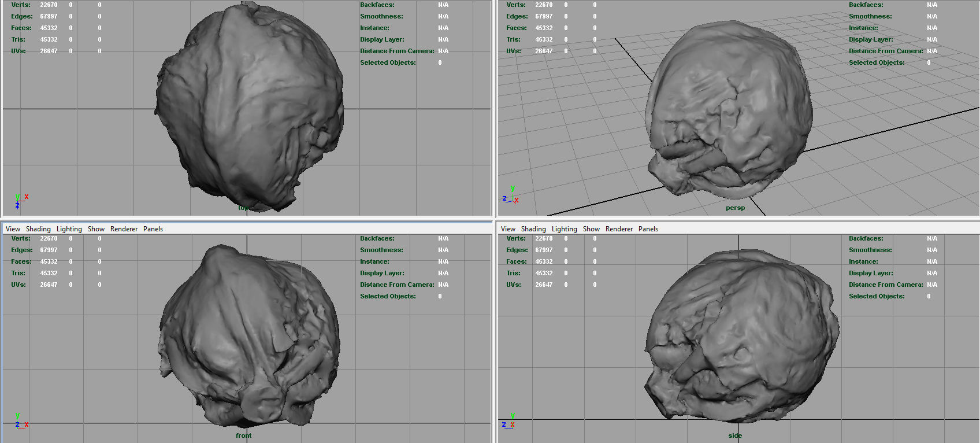Click the XYZ axis gizmo in the top view
The width and height of the screenshot is (980, 443).
pos(21,201)
